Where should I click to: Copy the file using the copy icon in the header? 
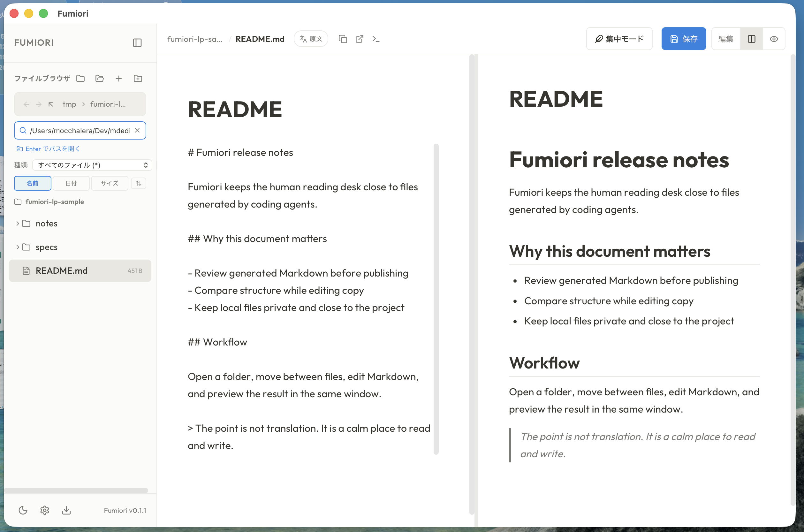(x=343, y=39)
